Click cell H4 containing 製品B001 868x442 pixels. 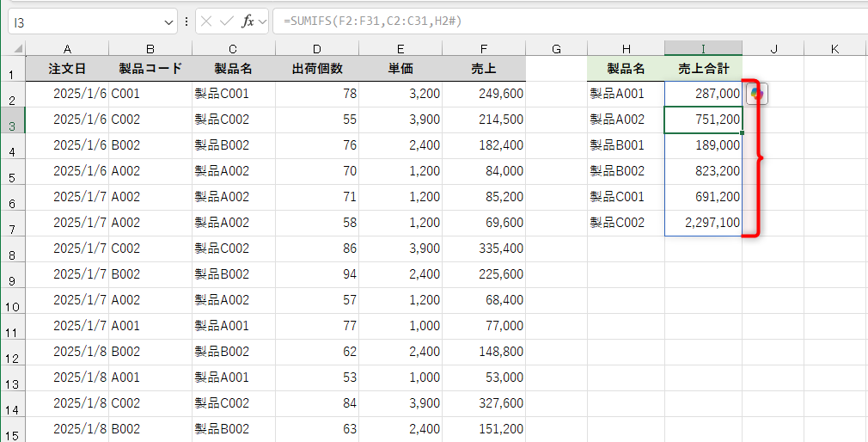point(627,145)
